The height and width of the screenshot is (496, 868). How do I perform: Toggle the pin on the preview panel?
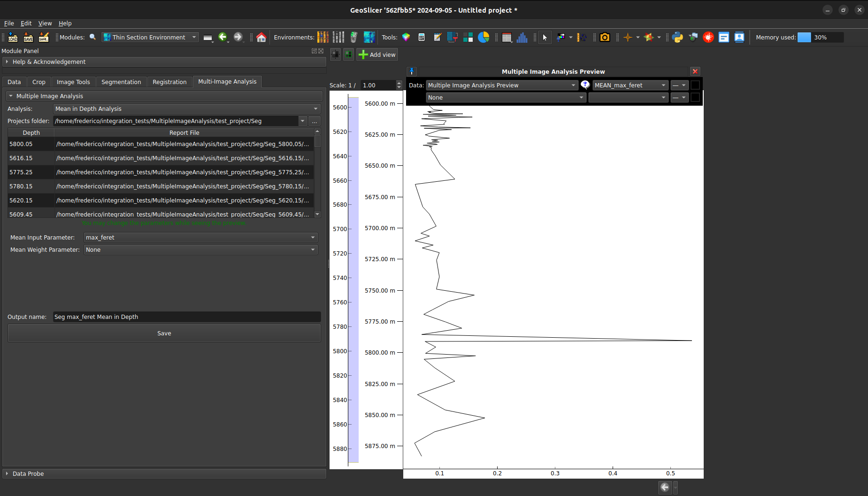412,71
